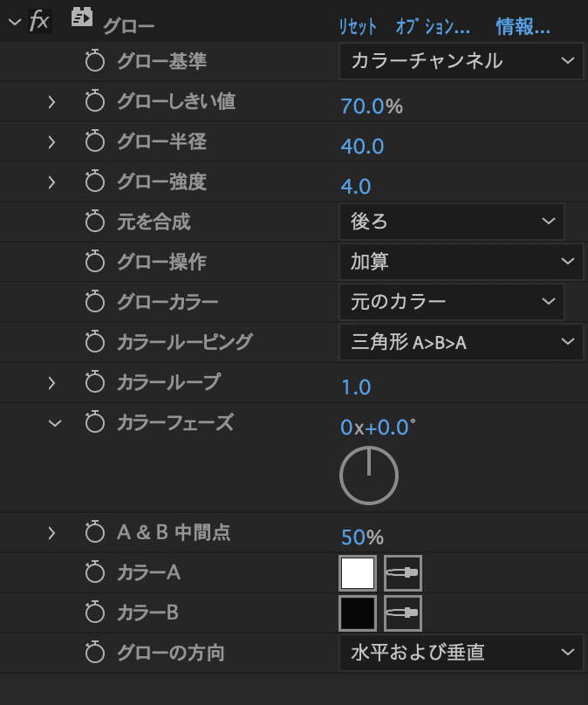Image resolution: width=588 pixels, height=705 pixels.
Task: Click the white カラーA swatch
Action: coord(358,573)
